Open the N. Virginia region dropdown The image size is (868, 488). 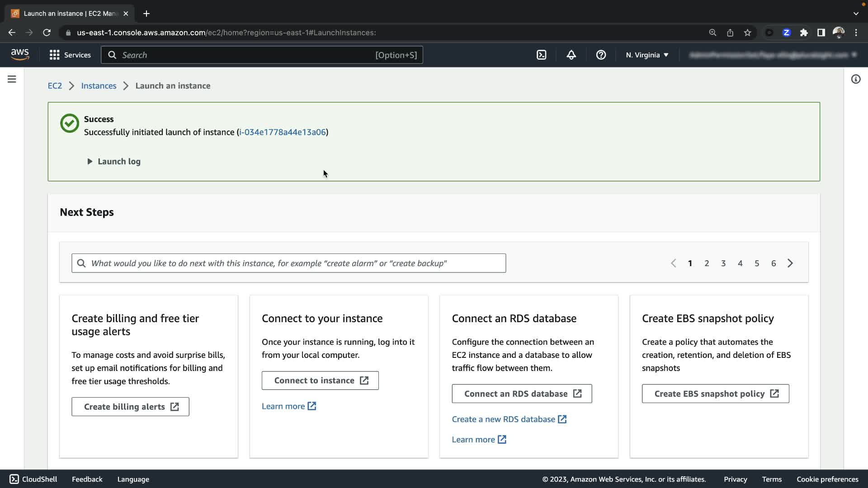pyautogui.click(x=647, y=55)
